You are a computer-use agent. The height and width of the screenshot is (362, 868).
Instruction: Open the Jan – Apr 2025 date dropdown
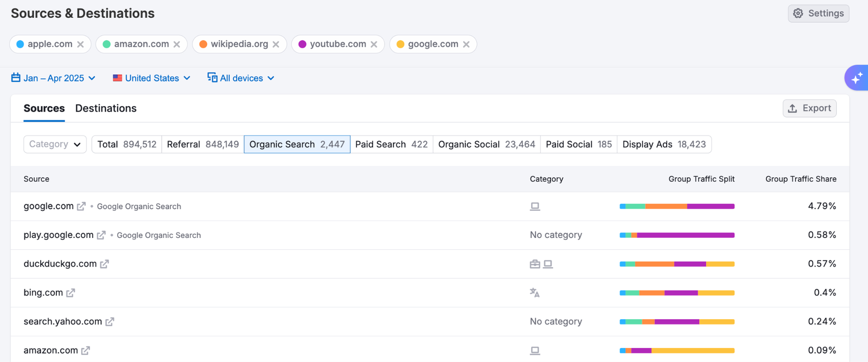pos(53,78)
